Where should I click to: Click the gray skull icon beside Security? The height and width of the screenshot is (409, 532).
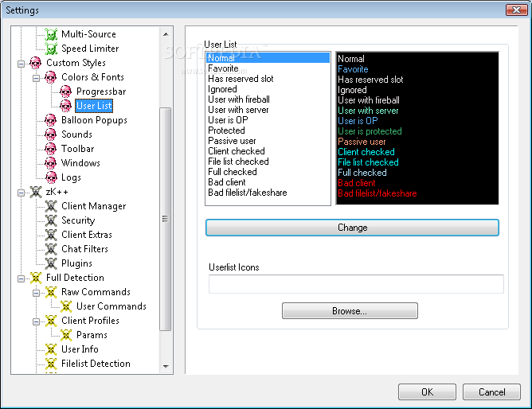pyautogui.click(x=51, y=220)
